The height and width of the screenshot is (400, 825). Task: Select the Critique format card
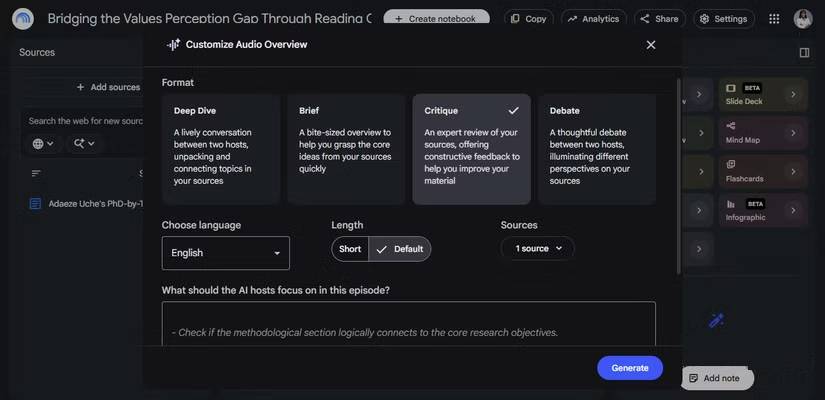471,149
